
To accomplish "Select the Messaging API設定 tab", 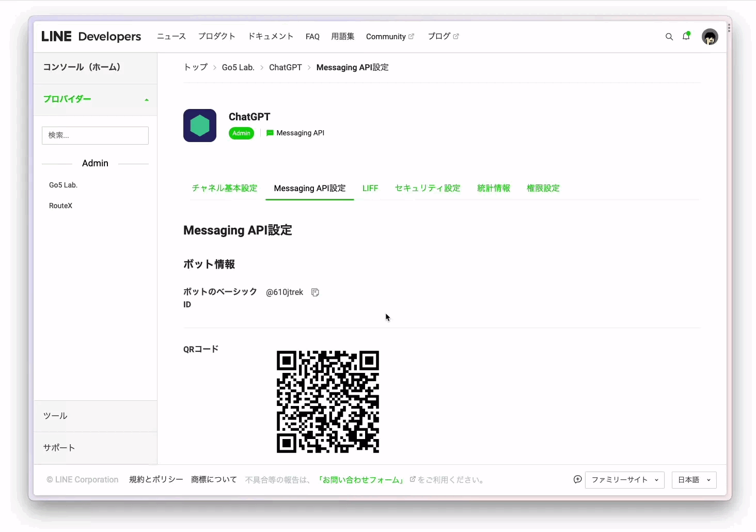I will tap(310, 188).
